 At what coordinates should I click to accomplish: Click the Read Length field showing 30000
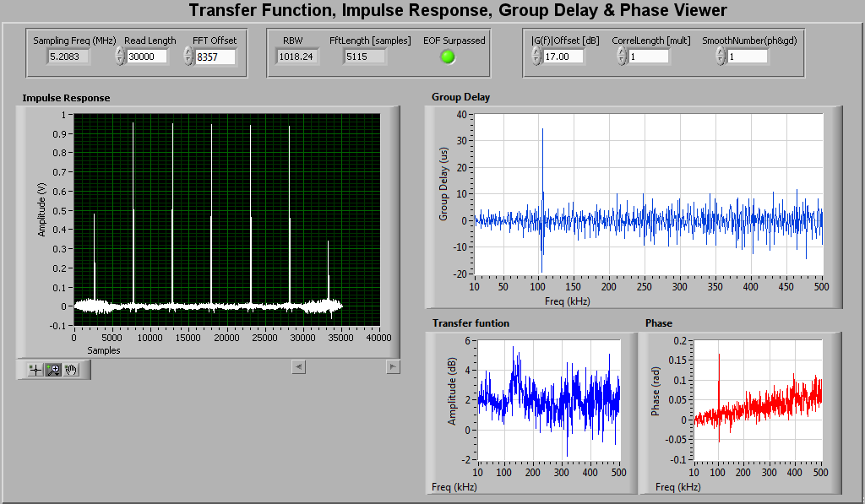click(148, 57)
